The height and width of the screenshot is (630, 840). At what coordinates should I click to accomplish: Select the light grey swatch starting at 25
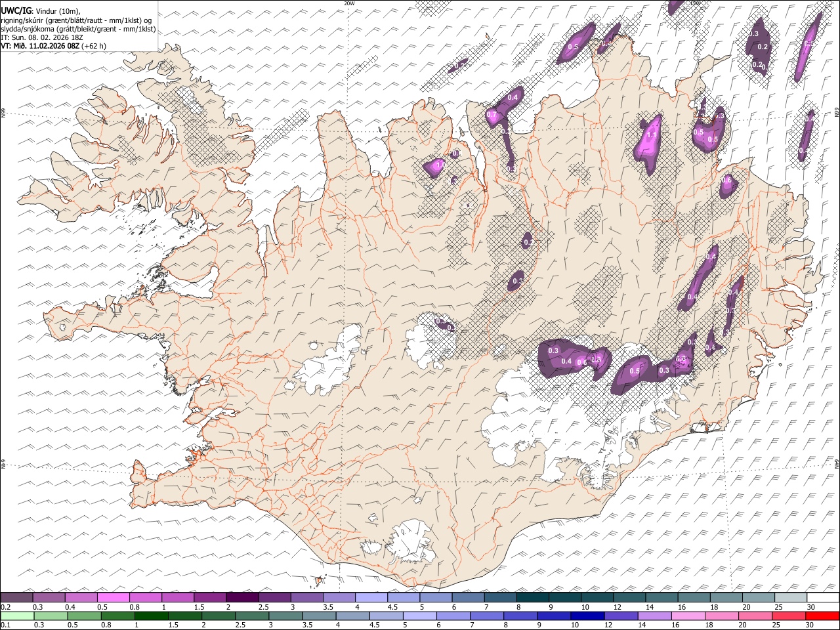click(x=791, y=597)
